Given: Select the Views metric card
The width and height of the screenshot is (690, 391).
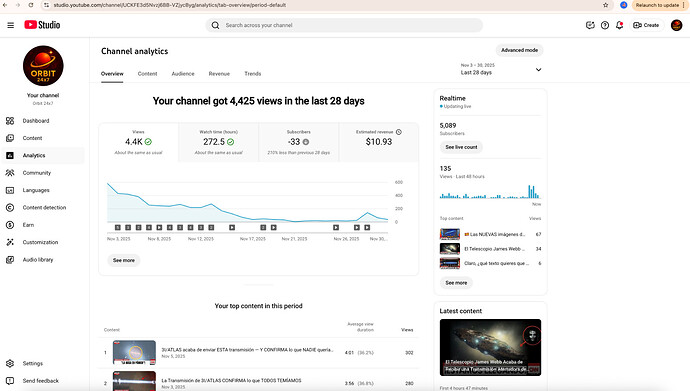Looking at the screenshot, I should [x=139, y=143].
